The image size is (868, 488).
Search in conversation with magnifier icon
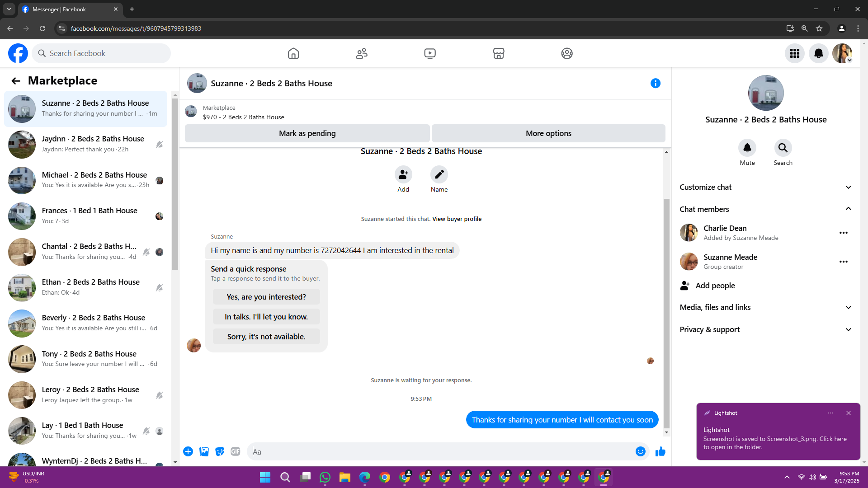tap(783, 148)
